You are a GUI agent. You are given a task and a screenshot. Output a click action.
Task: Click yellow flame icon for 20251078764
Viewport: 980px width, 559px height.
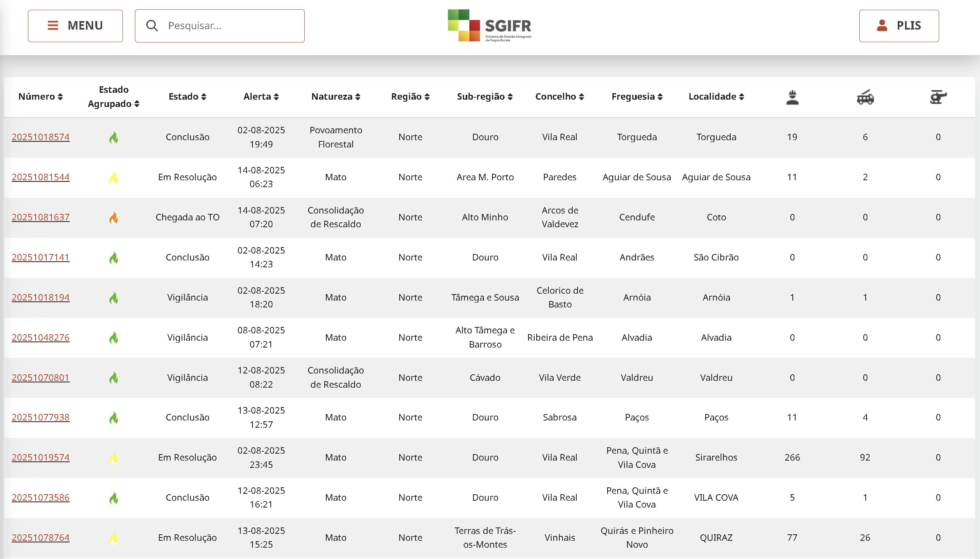(113, 538)
